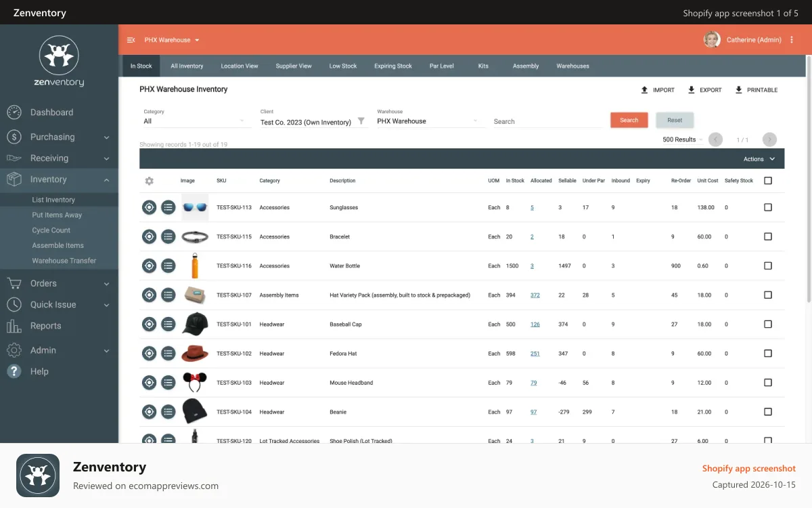Click target icon for Beanie row

150,411
